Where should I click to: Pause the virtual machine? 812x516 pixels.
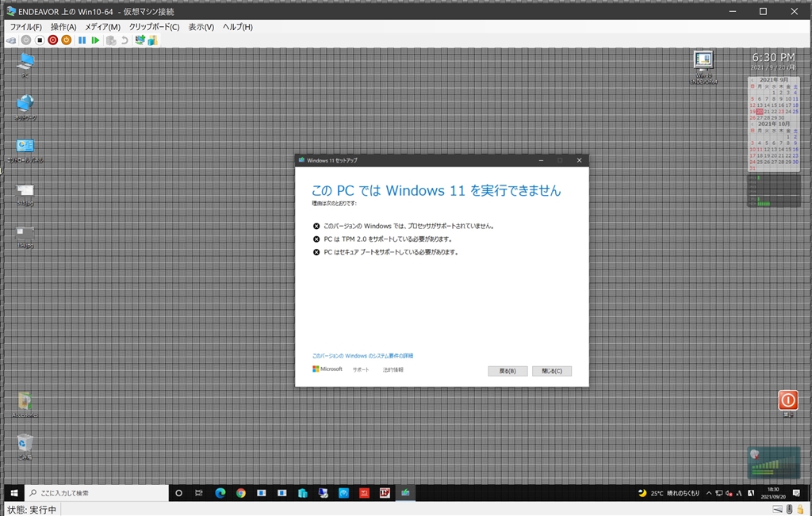click(82, 40)
